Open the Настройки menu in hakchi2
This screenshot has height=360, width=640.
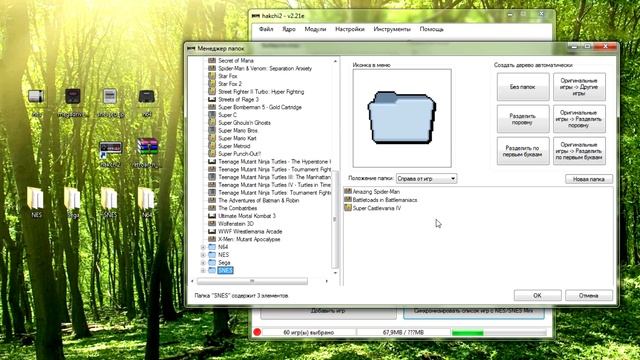pyautogui.click(x=349, y=29)
